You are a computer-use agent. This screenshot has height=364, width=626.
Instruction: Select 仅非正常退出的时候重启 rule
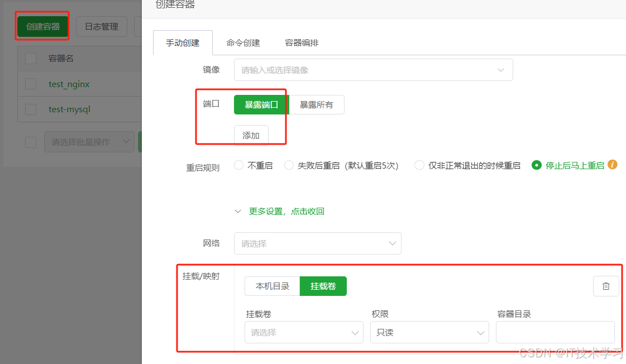coord(467,165)
